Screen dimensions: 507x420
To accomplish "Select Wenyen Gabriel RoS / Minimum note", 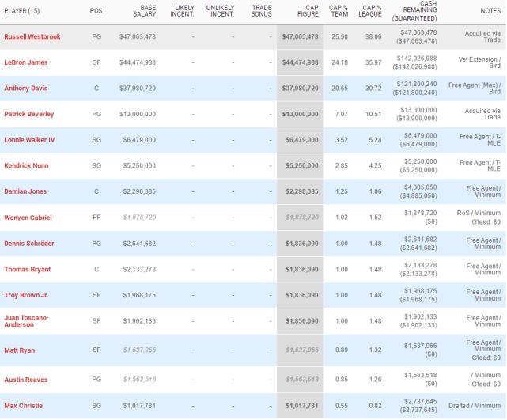I will click(x=479, y=213).
